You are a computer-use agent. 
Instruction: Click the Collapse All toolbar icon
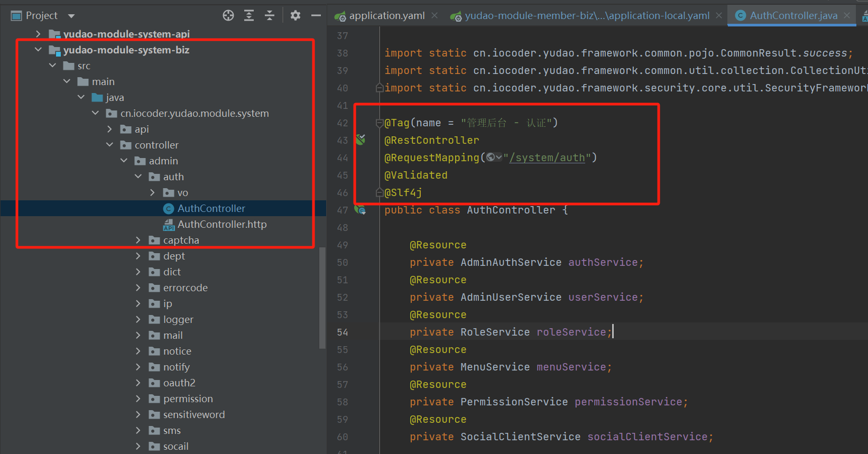(x=270, y=15)
